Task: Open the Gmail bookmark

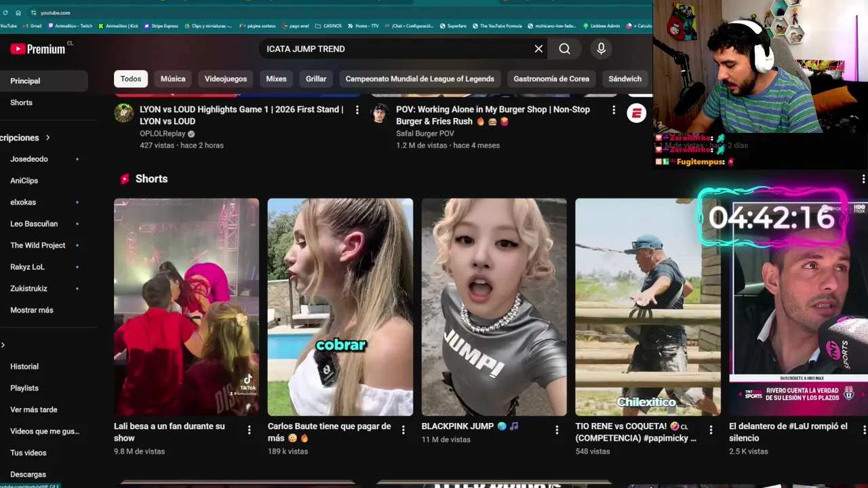Action: point(32,26)
